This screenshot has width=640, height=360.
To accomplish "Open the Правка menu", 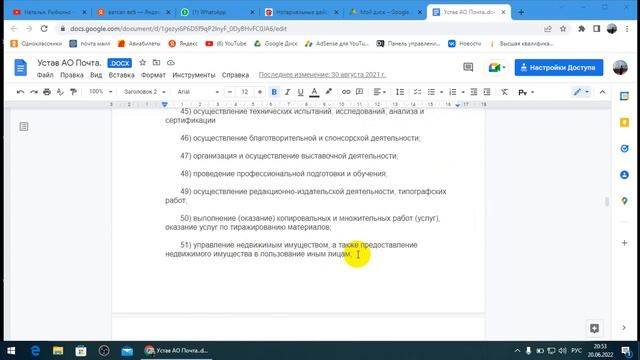I will coord(72,75).
